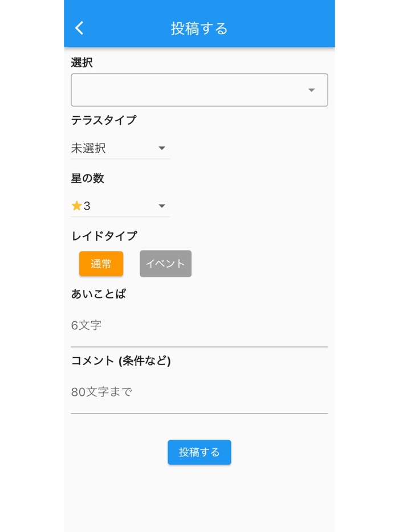
Task: Click the テラスタイプ label
Action: [104, 120]
